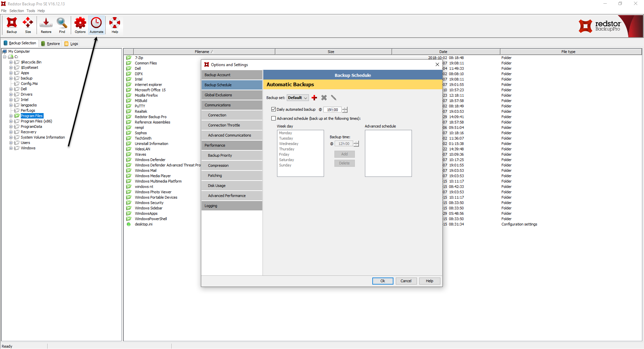644x349 pixels.
Task: Click the My Computer tree icon
Action: tap(5, 51)
